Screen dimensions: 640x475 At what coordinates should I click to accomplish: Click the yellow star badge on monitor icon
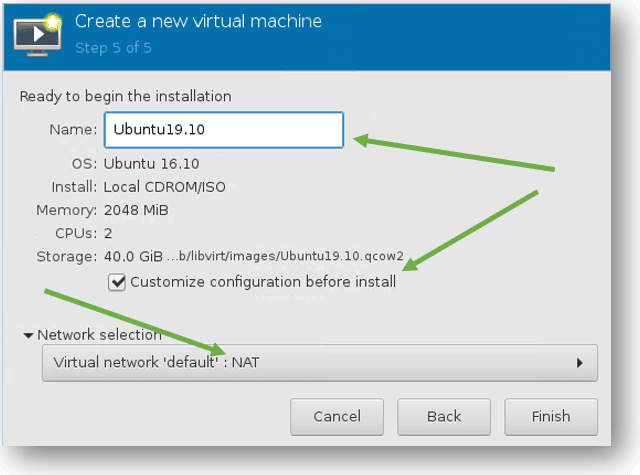point(53,22)
